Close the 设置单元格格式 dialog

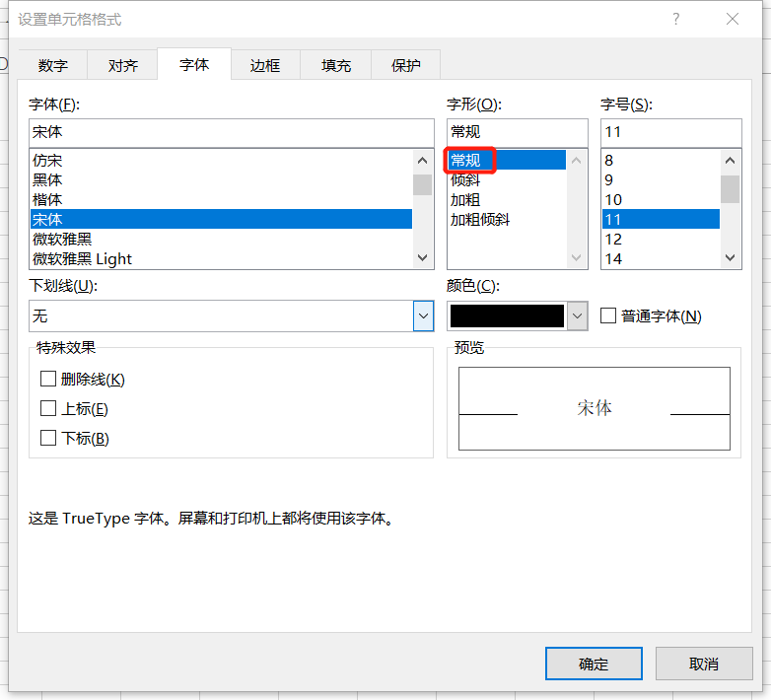click(733, 19)
